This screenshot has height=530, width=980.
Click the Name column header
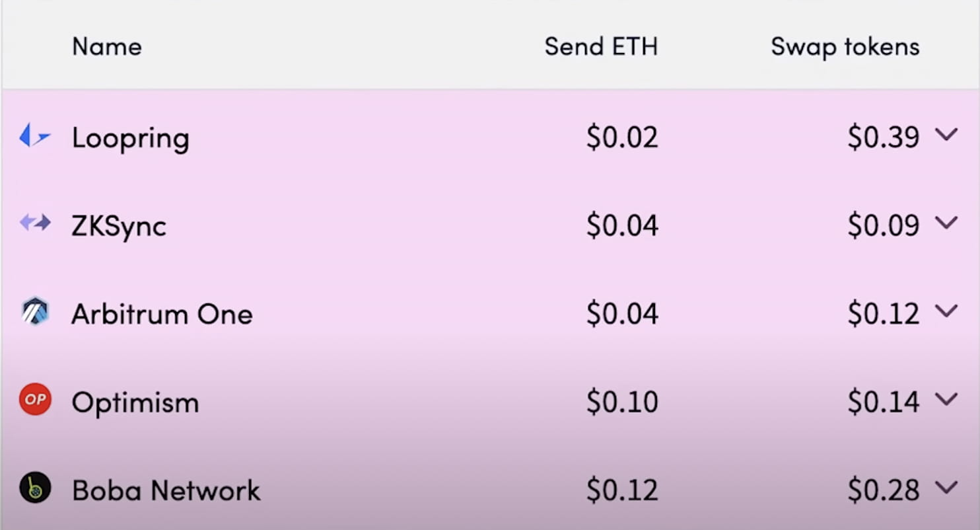(107, 46)
